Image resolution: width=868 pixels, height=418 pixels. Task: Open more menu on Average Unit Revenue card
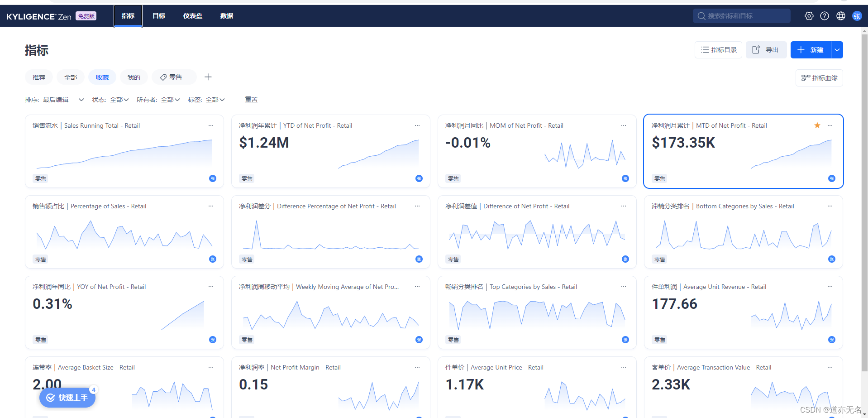click(x=830, y=287)
